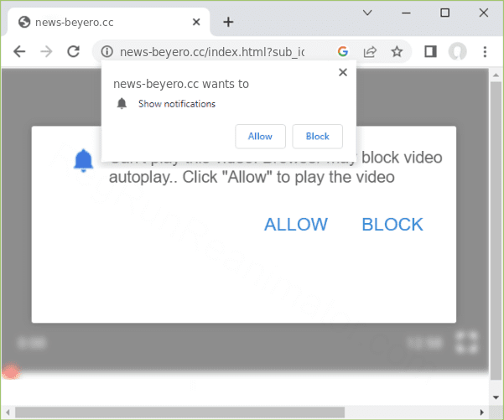Dismiss the notification permission popup
504x420 pixels.
(x=342, y=73)
